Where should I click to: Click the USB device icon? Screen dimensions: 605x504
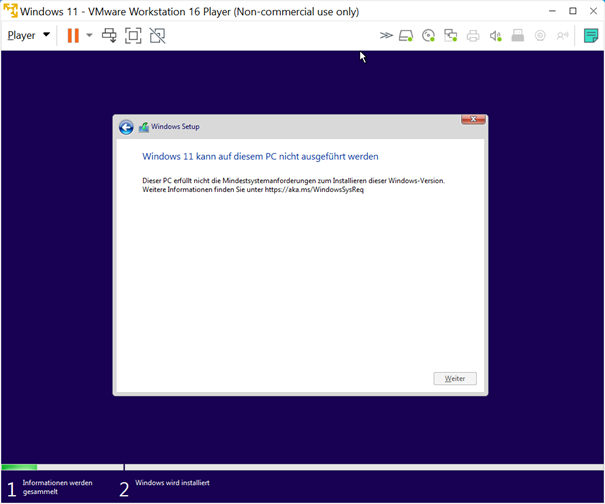point(517,36)
